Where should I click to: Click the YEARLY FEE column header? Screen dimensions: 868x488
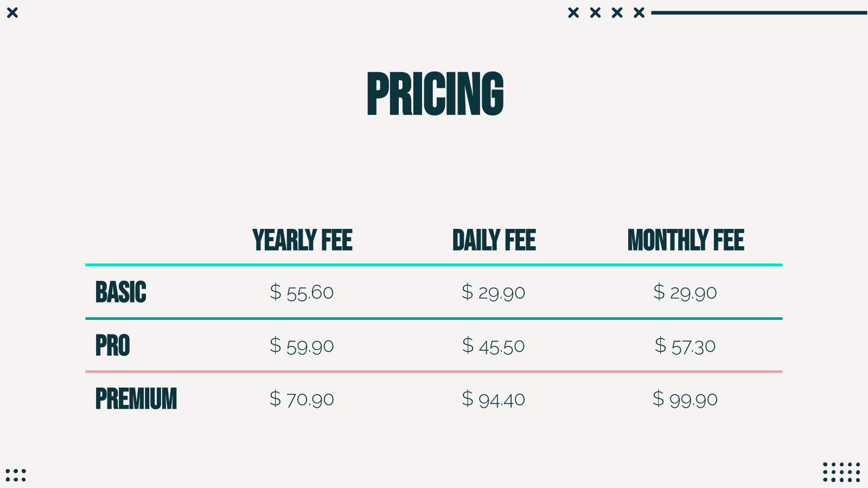pyautogui.click(x=302, y=240)
